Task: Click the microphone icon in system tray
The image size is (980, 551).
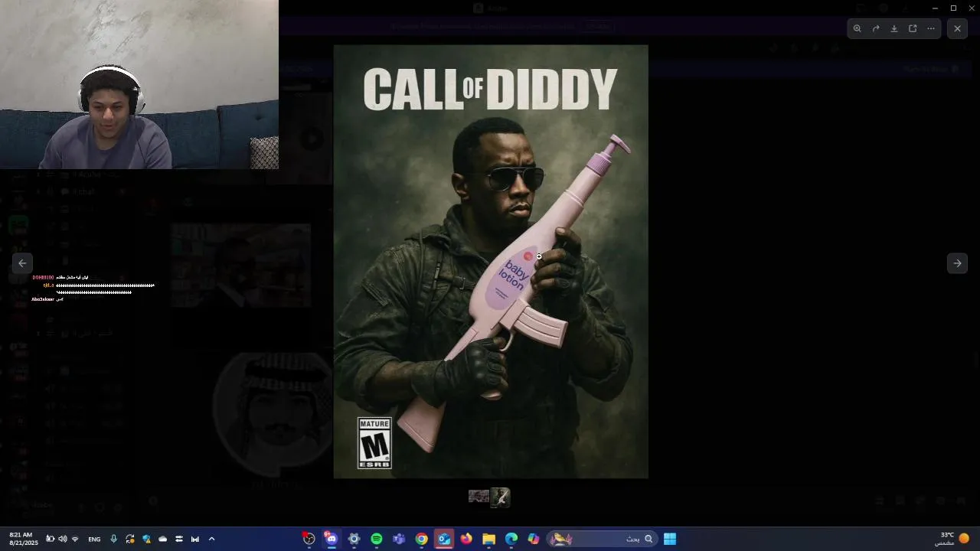Action: tap(113, 539)
